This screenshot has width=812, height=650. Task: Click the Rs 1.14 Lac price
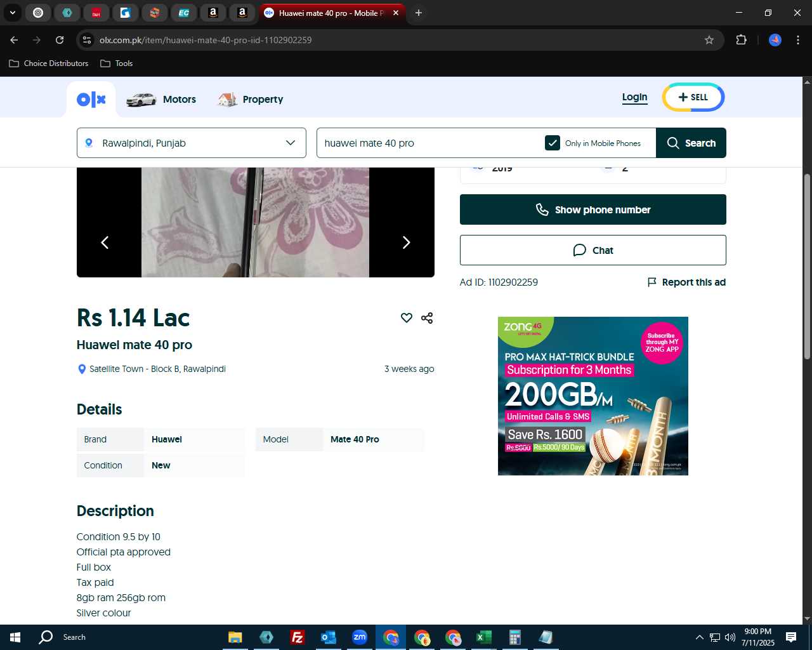(x=133, y=317)
